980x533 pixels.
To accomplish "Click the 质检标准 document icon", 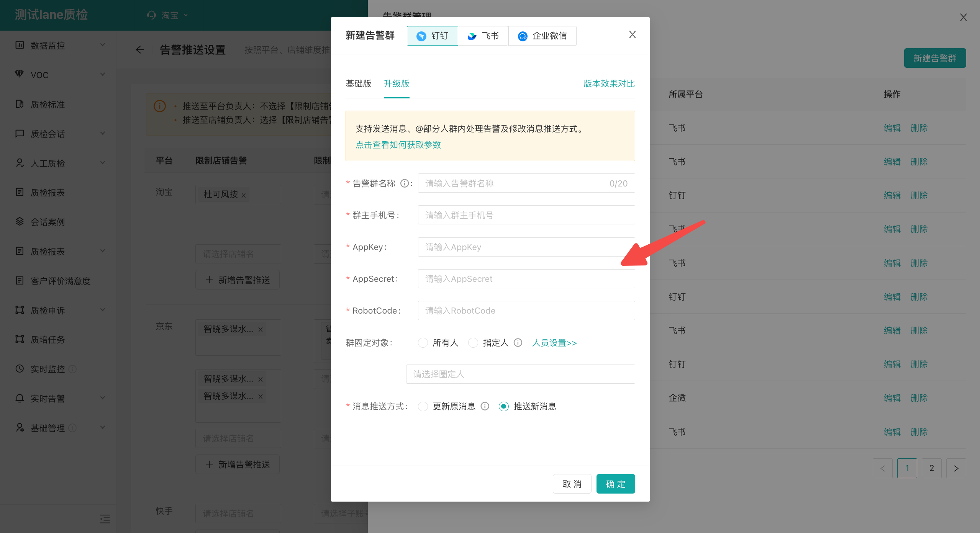I will pos(20,104).
